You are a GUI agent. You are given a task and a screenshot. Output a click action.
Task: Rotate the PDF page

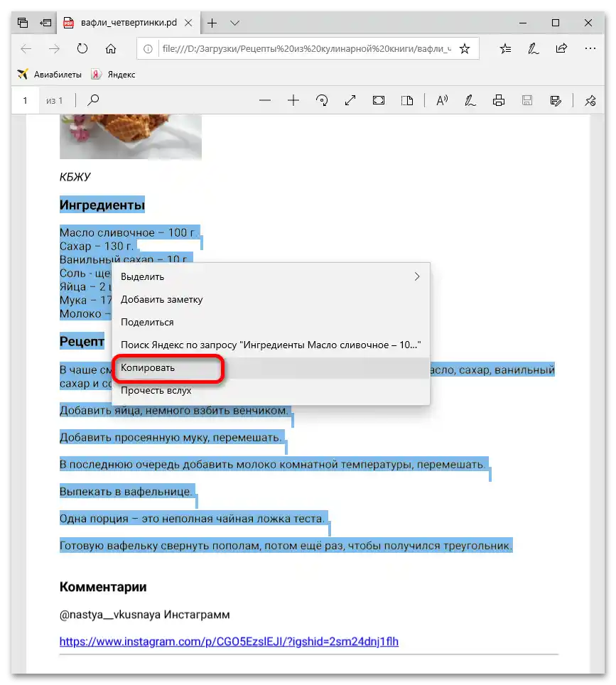click(322, 100)
